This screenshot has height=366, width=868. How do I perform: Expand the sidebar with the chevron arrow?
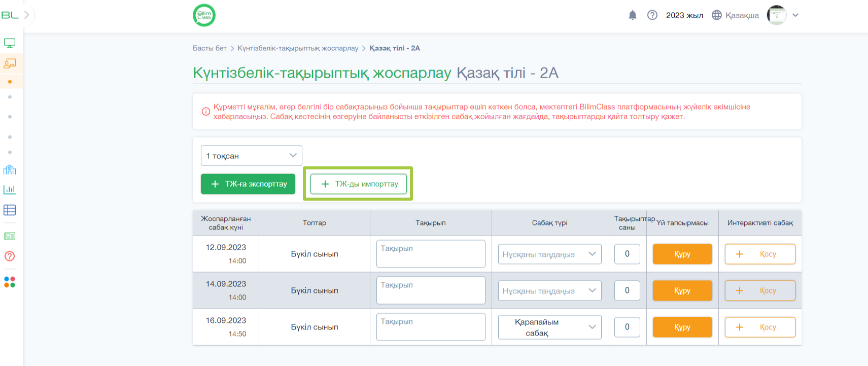tap(27, 15)
